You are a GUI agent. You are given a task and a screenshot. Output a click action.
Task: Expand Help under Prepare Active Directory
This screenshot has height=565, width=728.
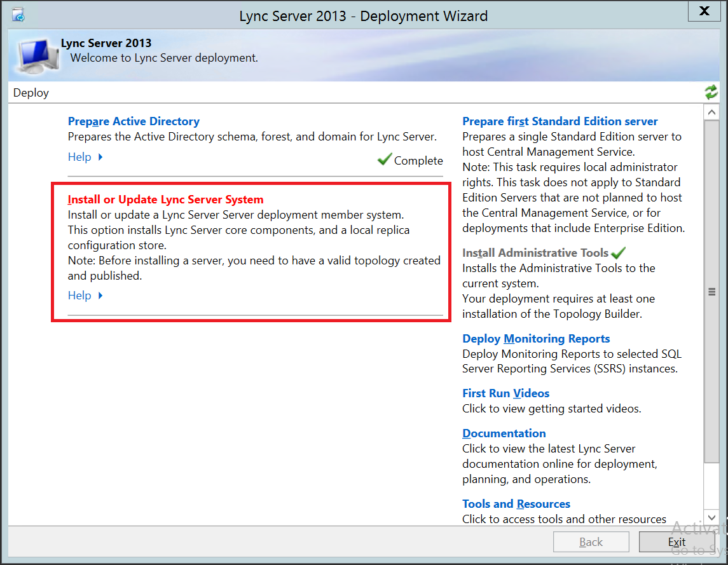coord(85,157)
